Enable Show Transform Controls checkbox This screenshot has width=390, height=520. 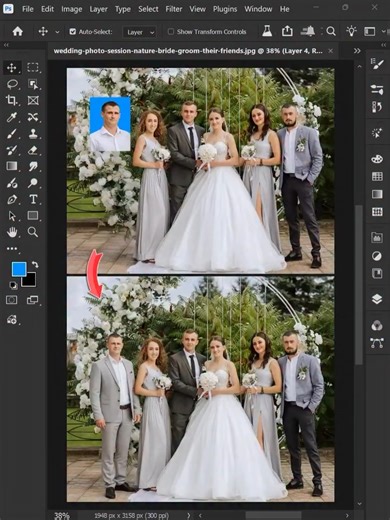click(x=171, y=32)
